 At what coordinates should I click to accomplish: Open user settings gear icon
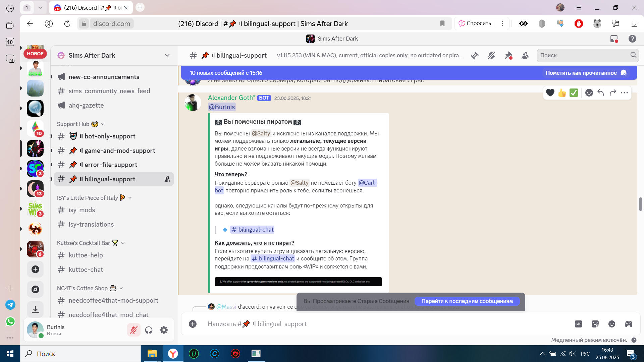(164, 330)
